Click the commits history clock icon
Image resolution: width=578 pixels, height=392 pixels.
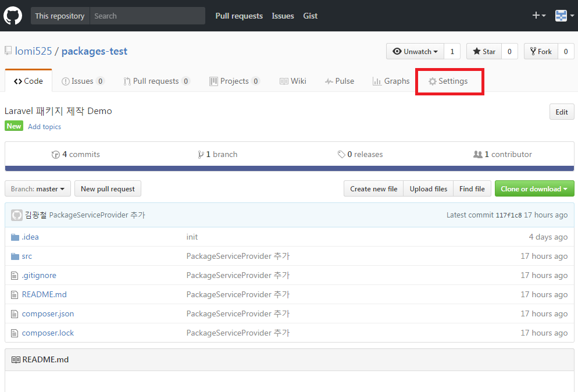56,155
